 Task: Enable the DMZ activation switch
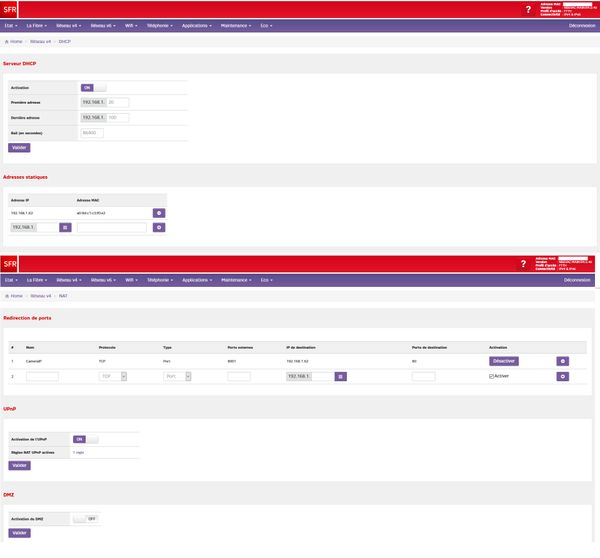(x=86, y=519)
